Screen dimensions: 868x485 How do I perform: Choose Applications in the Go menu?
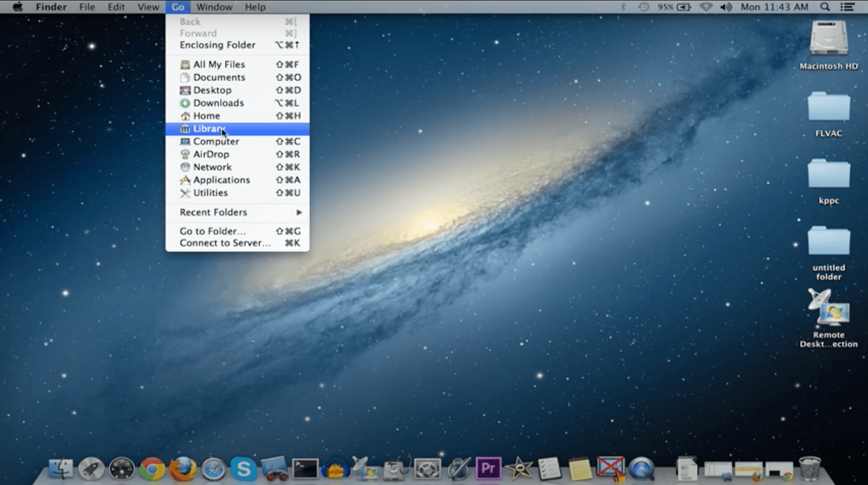[221, 180]
